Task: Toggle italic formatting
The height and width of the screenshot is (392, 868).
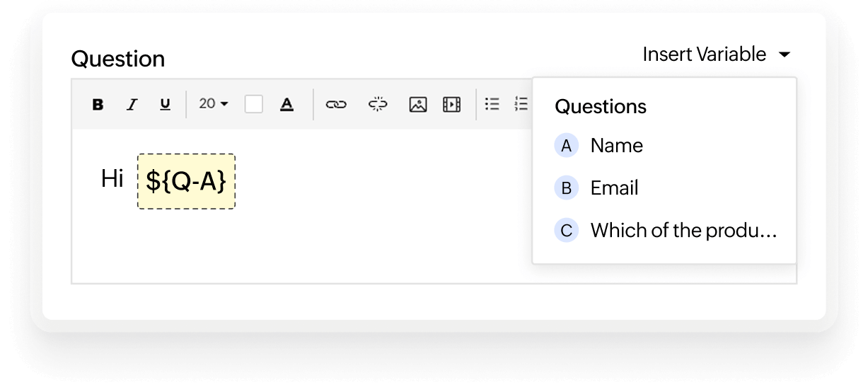Action: (132, 105)
